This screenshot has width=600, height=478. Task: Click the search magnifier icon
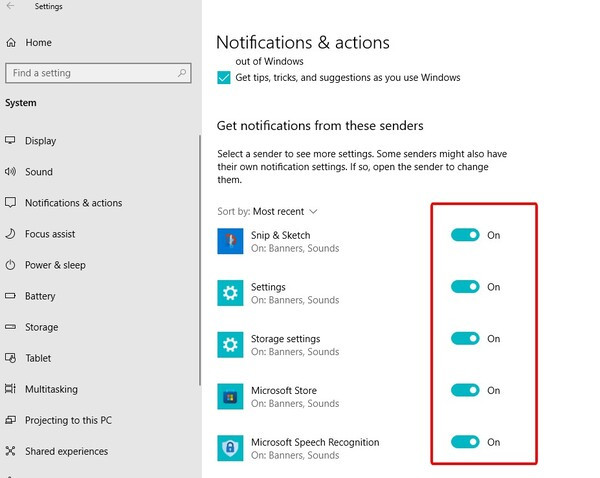[x=182, y=73]
